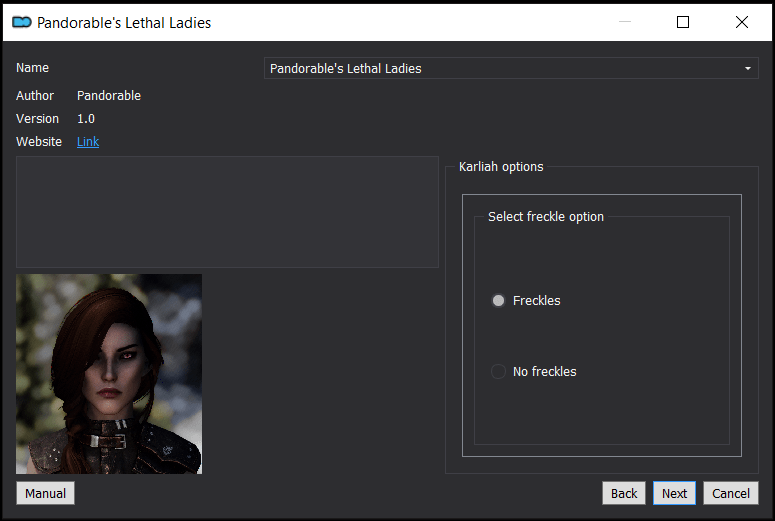775x521 pixels.
Task: Close the Pandorable's Lethal Ladies window
Action: [741, 22]
